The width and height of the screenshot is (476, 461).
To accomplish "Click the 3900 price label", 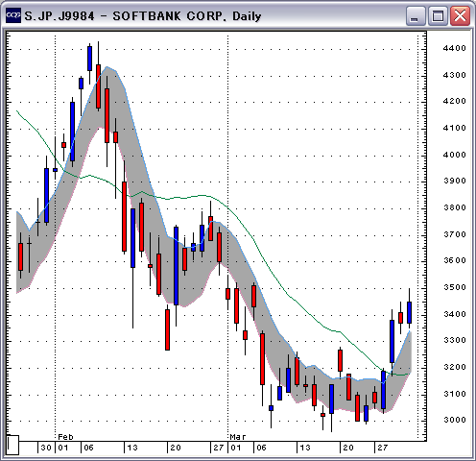I will 454,181.
